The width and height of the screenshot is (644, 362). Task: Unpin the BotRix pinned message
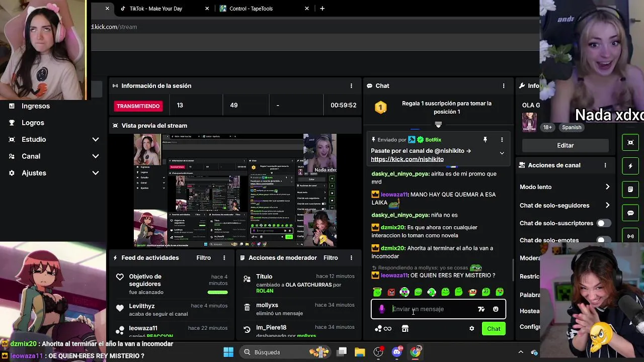pos(485,140)
